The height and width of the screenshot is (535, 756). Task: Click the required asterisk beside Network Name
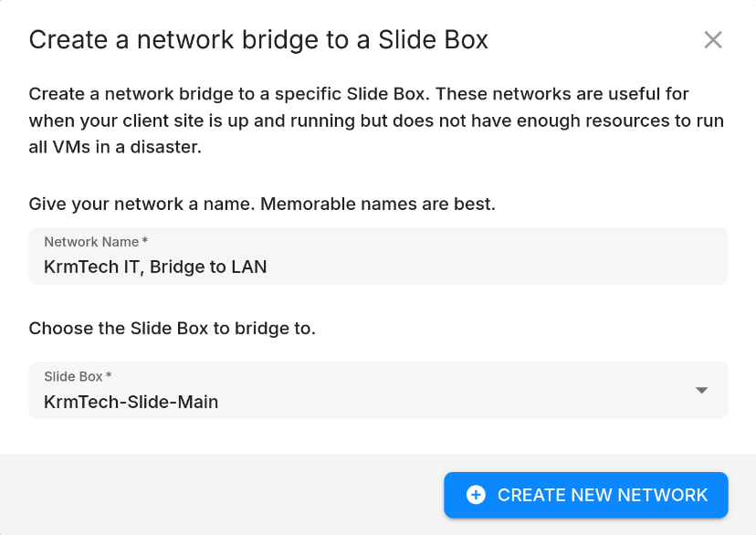pyautogui.click(x=144, y=240)
